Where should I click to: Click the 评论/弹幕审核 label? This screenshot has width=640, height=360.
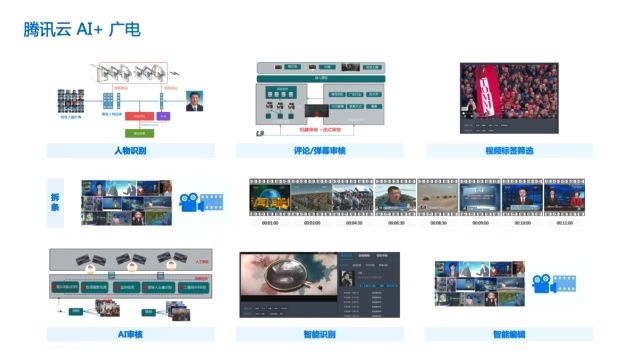click(320, 151)
